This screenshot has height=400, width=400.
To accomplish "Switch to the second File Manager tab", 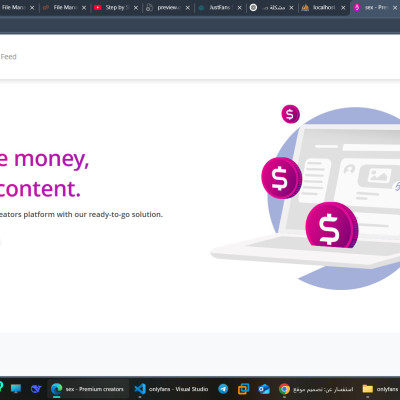I will 60,7.
